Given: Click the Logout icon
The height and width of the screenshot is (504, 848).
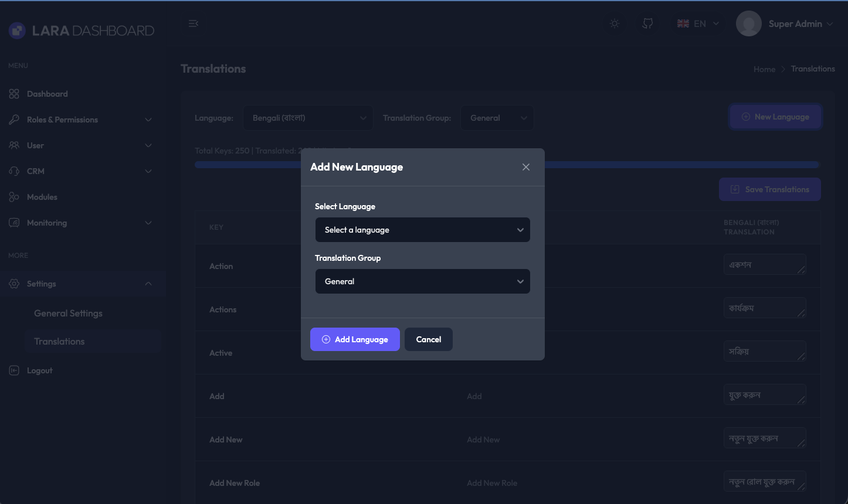Looking at the screenshot, I should tap(14, 370).
